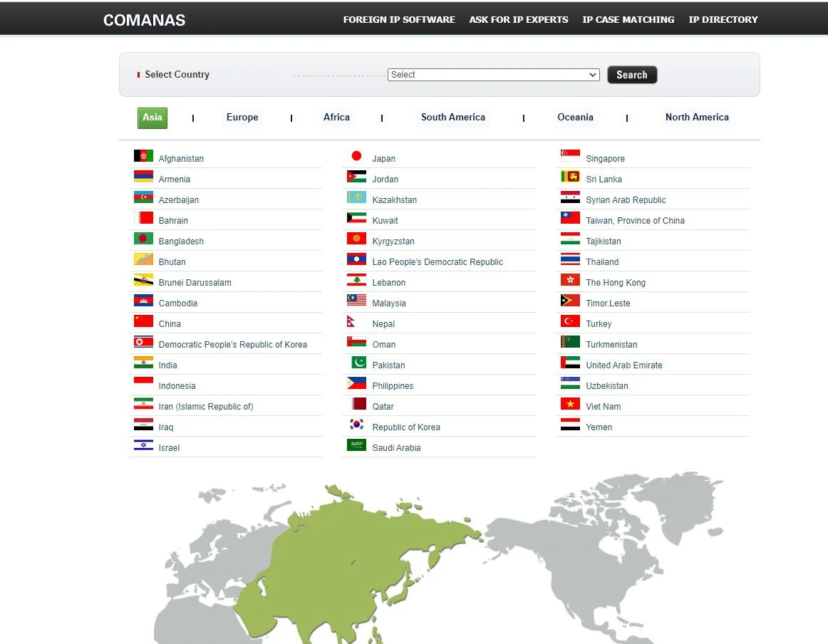Open the Oman country link
Viewport: 828px width, 644px height.
pos(384,345)
